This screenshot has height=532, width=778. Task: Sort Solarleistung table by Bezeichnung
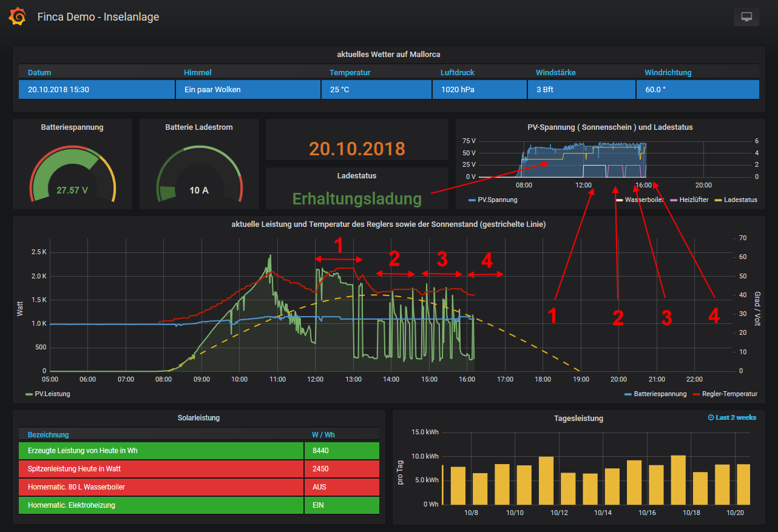(48, 434)
